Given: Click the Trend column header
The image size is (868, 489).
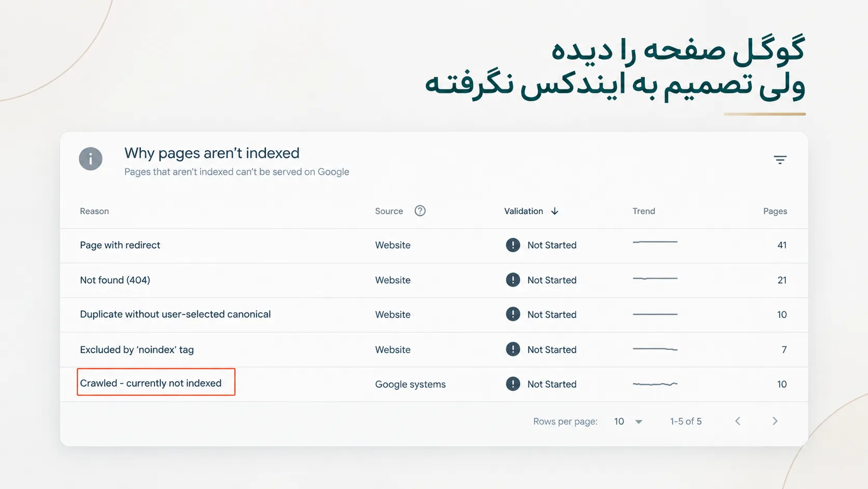Looking at the screenshot, I should [x=644, y=211].
